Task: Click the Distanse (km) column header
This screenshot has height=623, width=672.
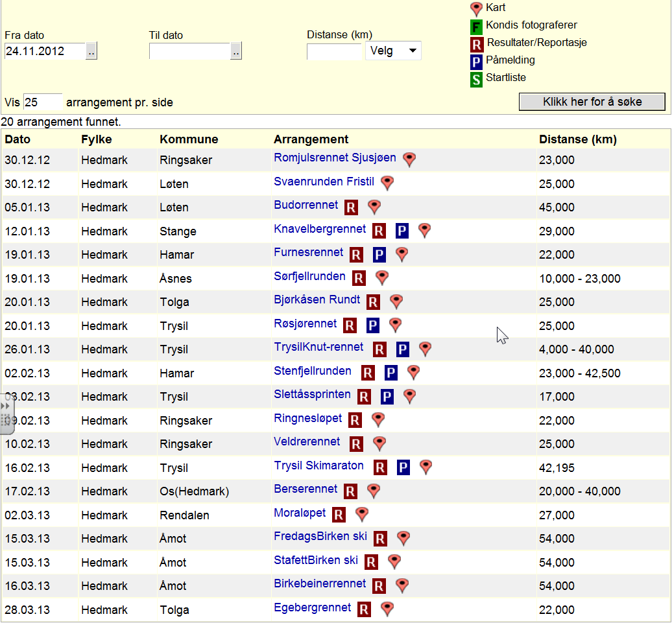Action: (578, 139)
